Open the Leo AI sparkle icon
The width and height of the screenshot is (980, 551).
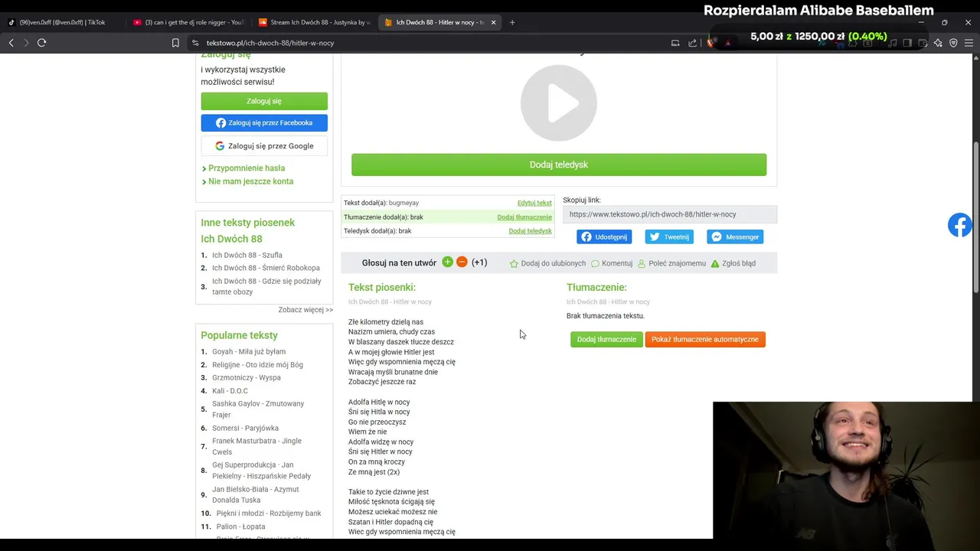938,43
